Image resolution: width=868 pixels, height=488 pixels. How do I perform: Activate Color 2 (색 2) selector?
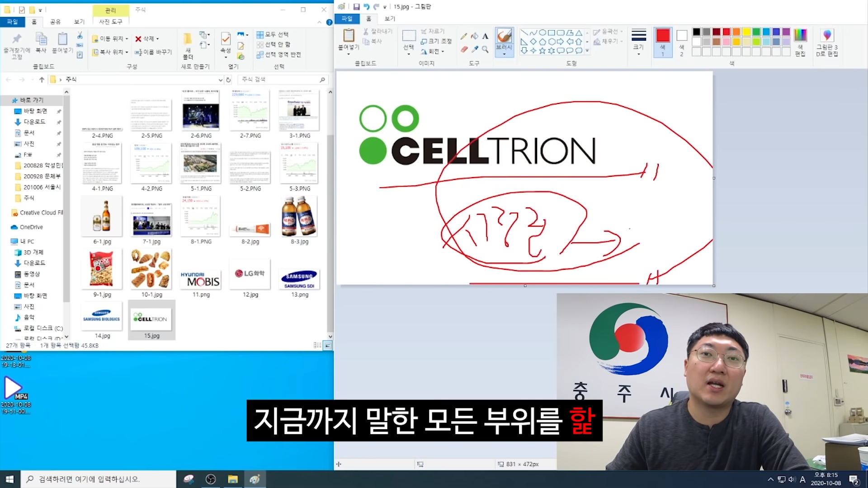point(682,42)
